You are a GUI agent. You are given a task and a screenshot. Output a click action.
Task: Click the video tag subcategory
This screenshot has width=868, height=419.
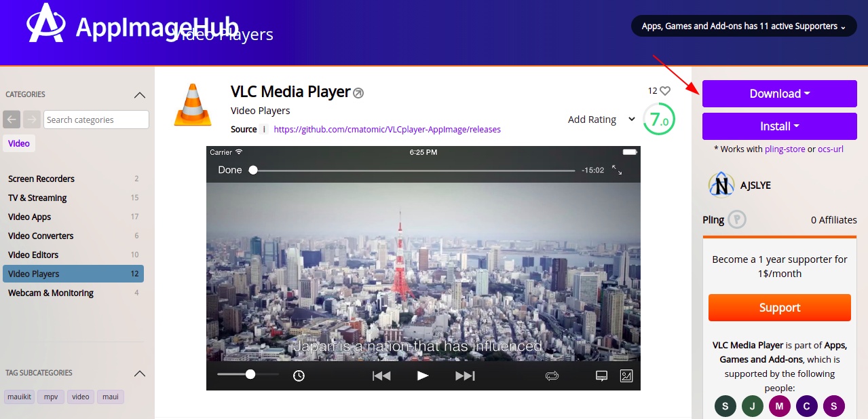pos(81,397)
